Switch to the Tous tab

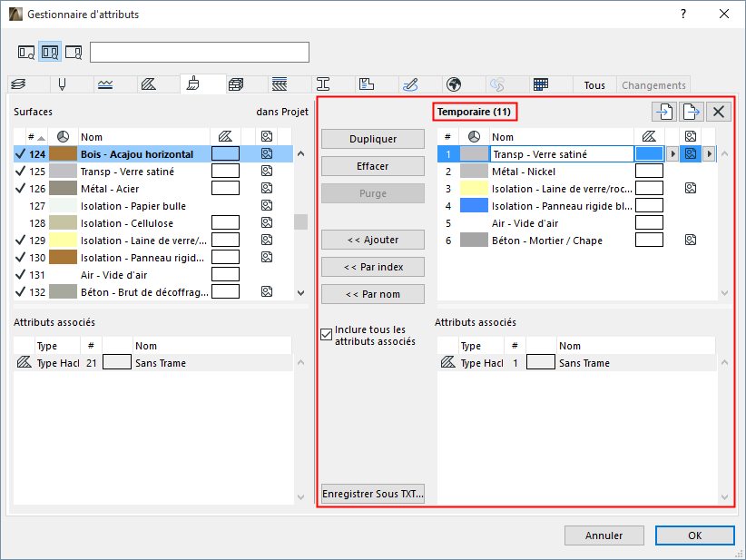(594, 85)
